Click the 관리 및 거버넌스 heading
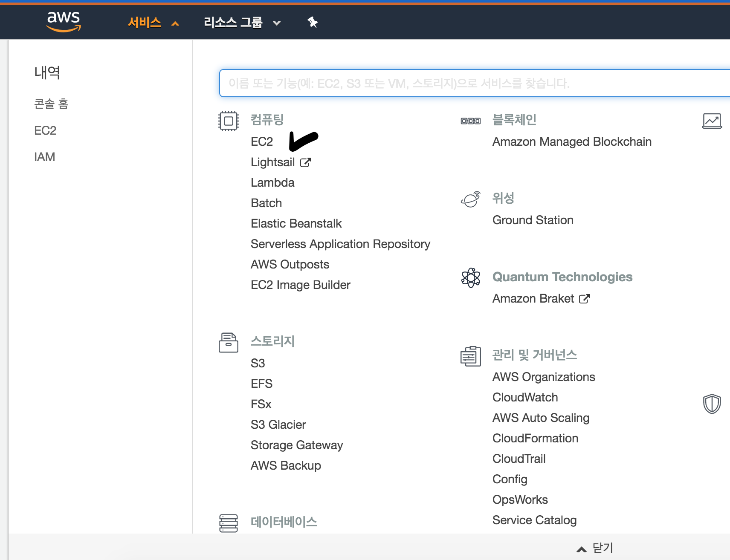 (x=535, y=355)
